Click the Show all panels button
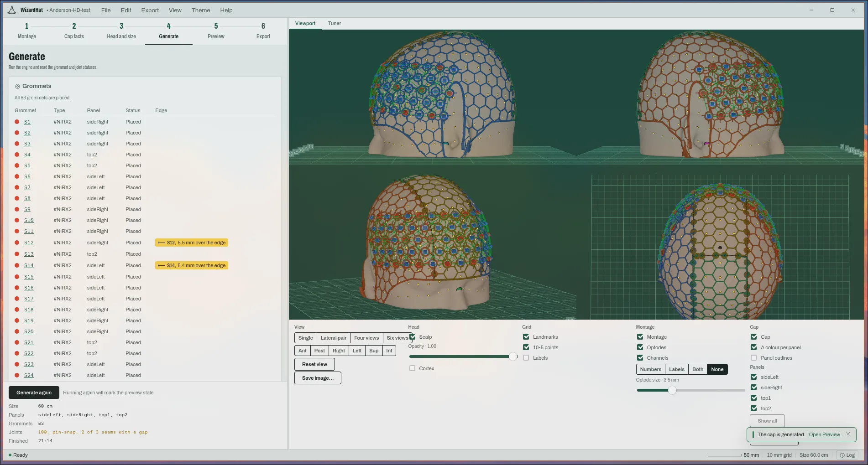This screenshot has height=465, width=868. click(767, 421)
